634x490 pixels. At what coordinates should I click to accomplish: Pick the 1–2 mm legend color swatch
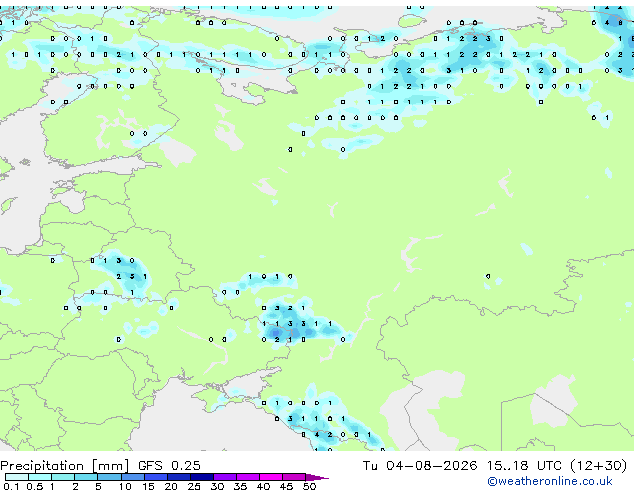tap(63, 477)
